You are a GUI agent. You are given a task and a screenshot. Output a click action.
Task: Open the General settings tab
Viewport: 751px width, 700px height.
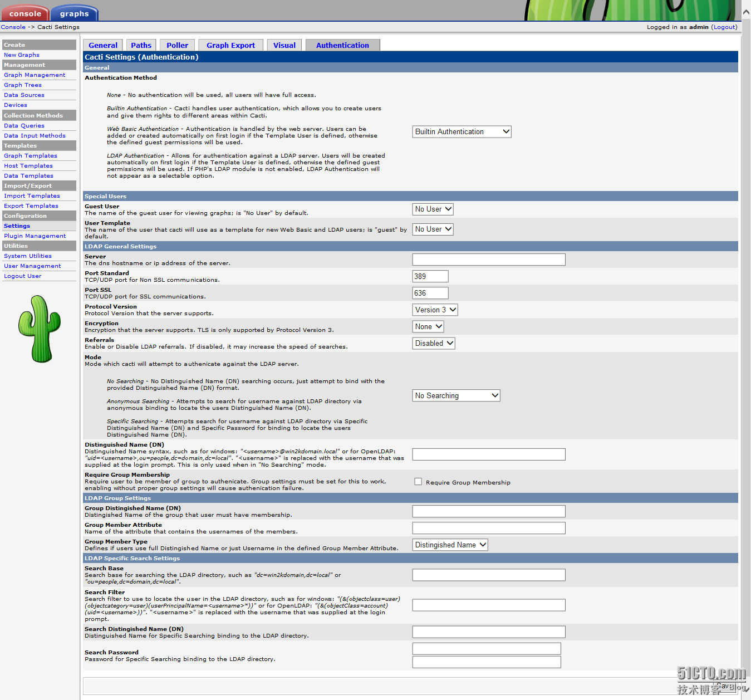pos(103,45)
